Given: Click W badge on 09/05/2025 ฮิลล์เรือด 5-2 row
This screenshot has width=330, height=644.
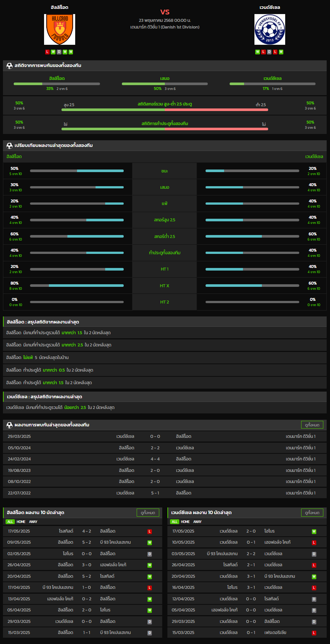Looking at the screenshot, I should [x=150, y=543].
